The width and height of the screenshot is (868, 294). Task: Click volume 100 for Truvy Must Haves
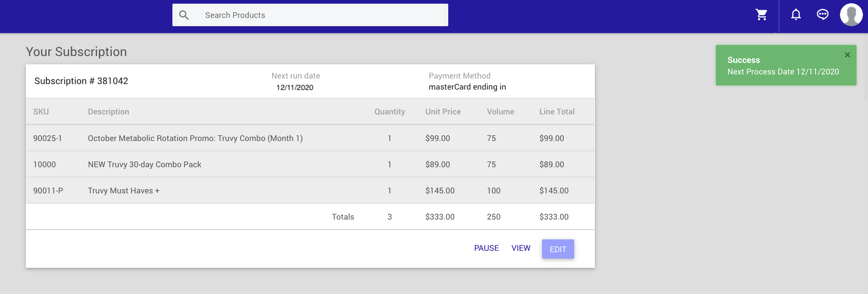point(493,191)
